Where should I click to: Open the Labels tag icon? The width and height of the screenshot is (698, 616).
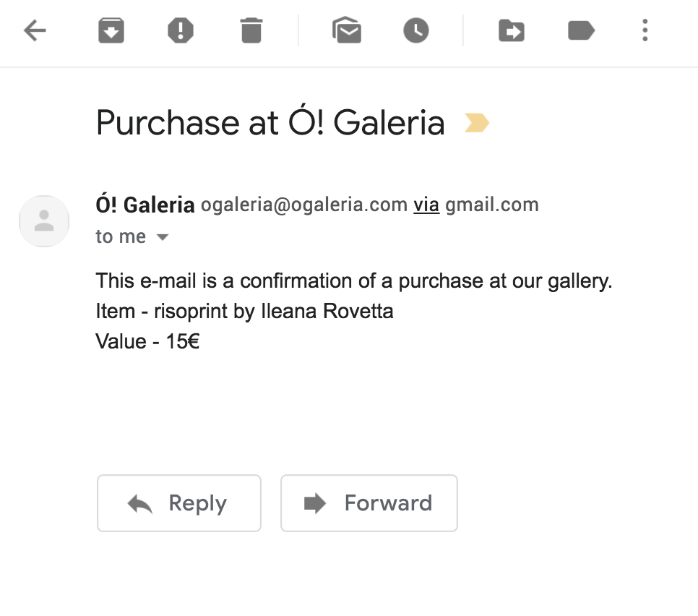[581, 30]
